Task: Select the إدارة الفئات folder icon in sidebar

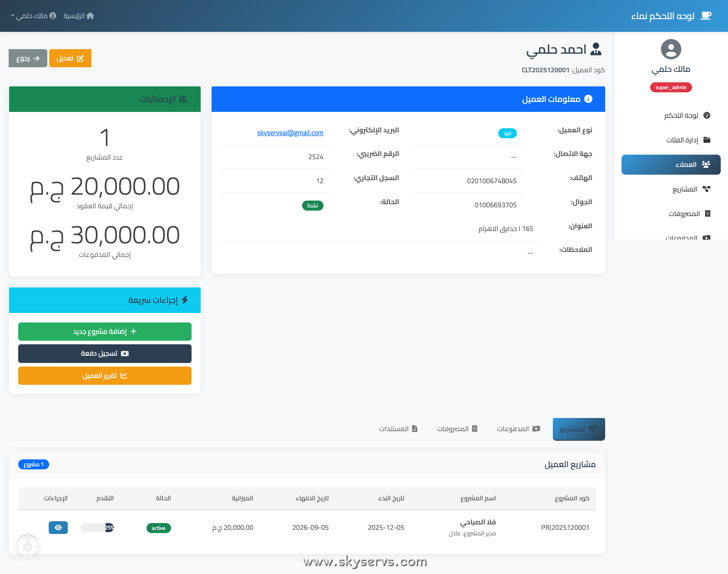Action: click(707, 140)
